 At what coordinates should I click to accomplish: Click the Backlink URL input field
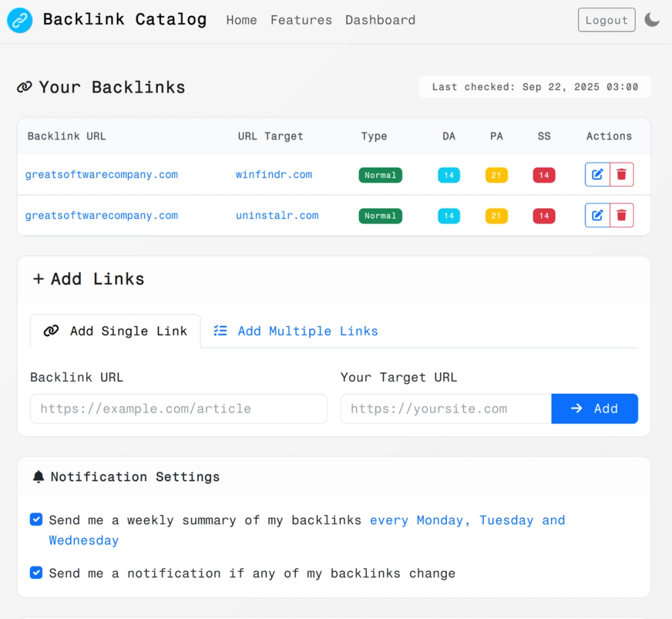pyautogui.click(x=178, y=409)
